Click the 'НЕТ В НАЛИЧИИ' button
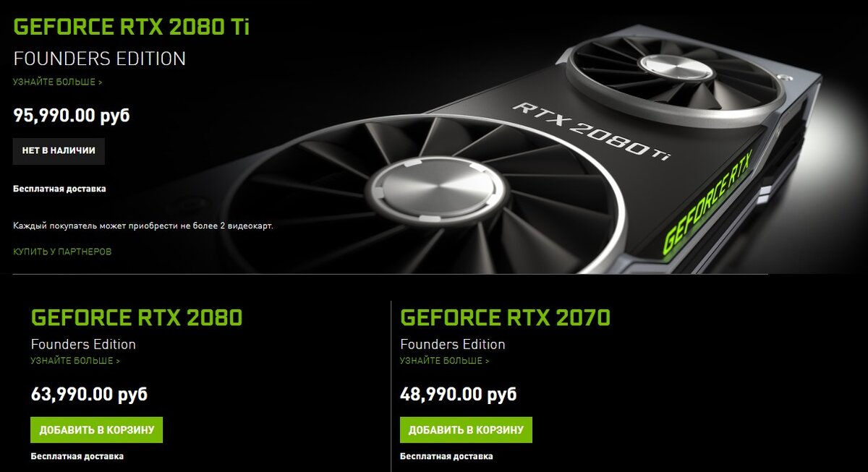868x472 pixels. [59, 152]
